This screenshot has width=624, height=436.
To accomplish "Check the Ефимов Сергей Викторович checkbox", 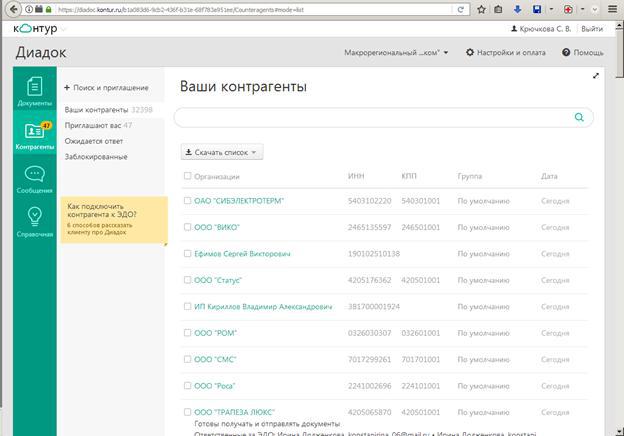I will click(187, 253).
